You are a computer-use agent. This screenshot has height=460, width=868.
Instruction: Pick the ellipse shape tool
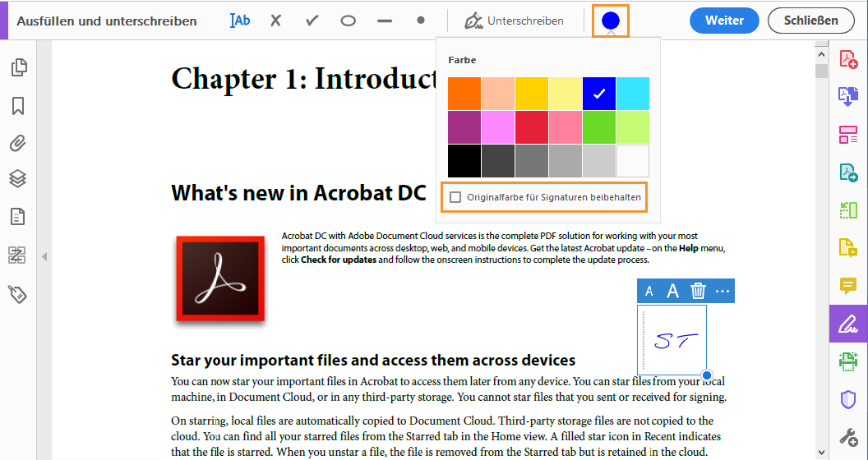pos(348,21)
